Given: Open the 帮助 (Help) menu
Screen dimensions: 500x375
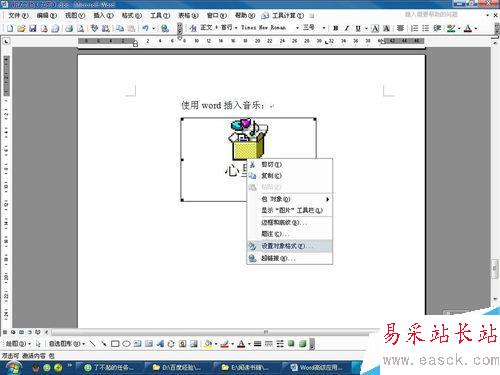Looking at the screenshot, I should click(245, 15).
